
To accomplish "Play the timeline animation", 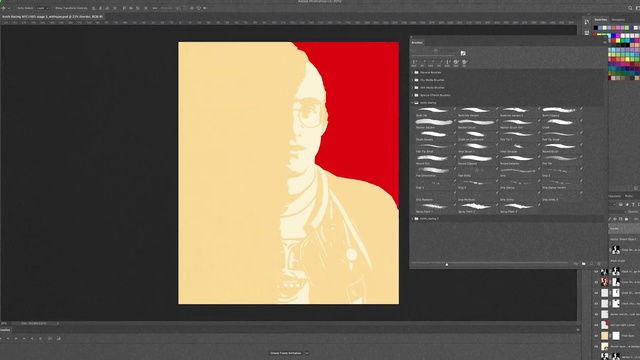I will [16, 338].
